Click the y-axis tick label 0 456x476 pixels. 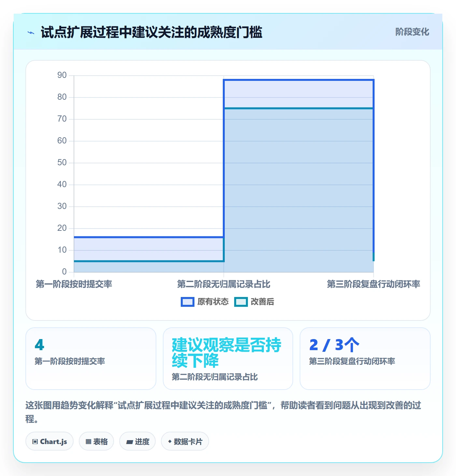(64, 272)
